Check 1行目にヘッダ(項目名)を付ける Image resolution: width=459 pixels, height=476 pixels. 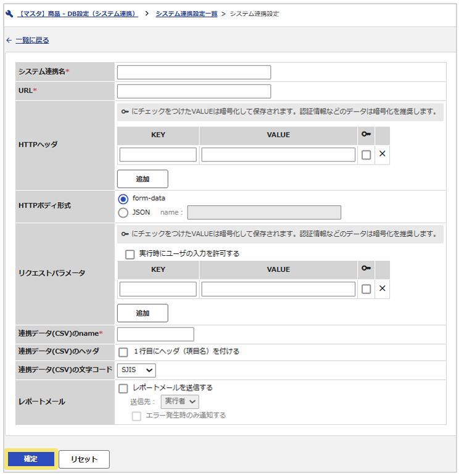click(x=123, y=352)
